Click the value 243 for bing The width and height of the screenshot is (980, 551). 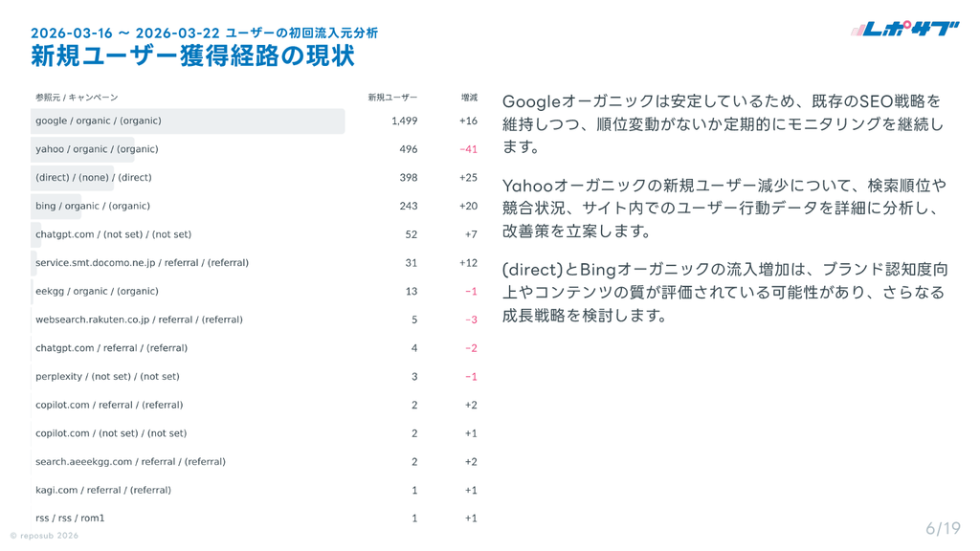click(409, 207)
